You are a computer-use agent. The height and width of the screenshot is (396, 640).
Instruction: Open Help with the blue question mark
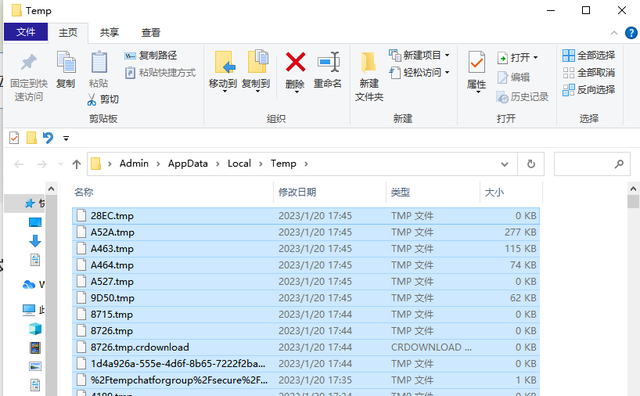point(631,33)
